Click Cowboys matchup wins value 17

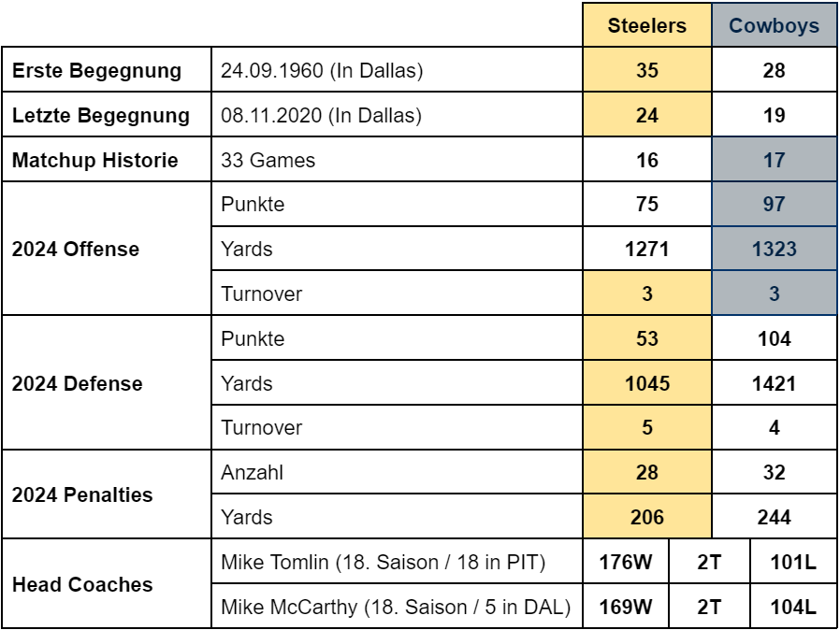775,160
